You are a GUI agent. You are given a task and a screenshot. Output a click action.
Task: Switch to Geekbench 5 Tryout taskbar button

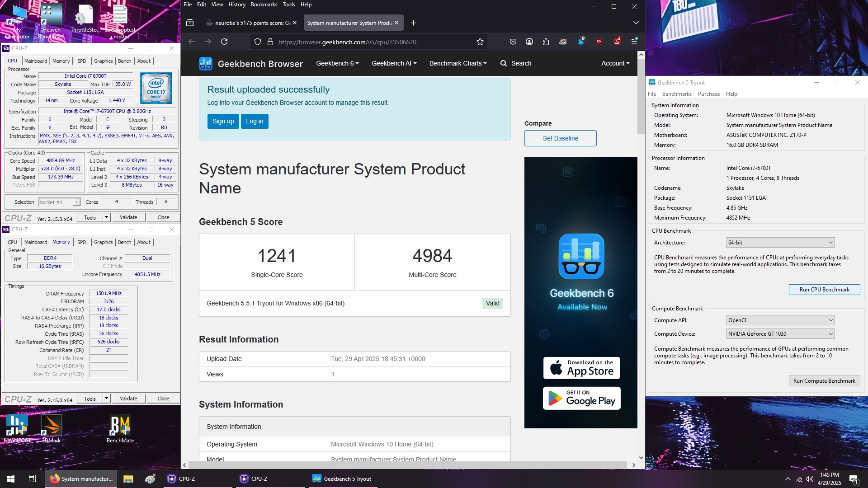(x=342, y=479)
